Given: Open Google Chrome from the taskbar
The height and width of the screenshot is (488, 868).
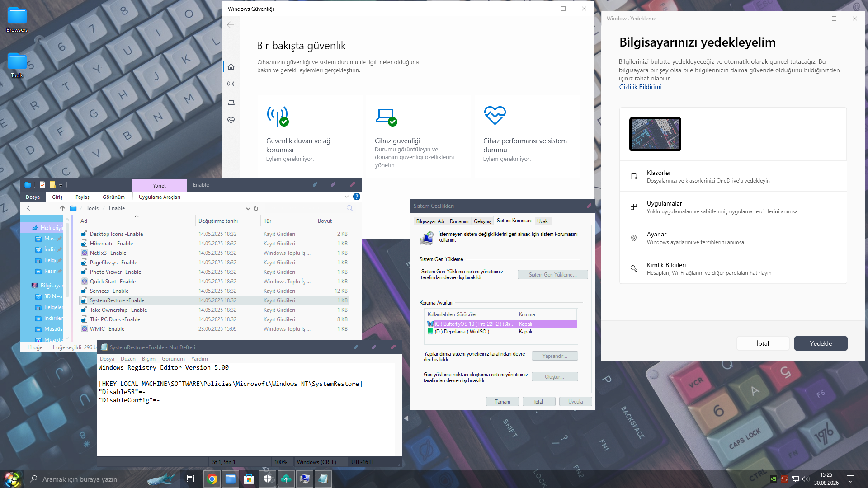Looking at the screenshot, I should coord(212,479).
